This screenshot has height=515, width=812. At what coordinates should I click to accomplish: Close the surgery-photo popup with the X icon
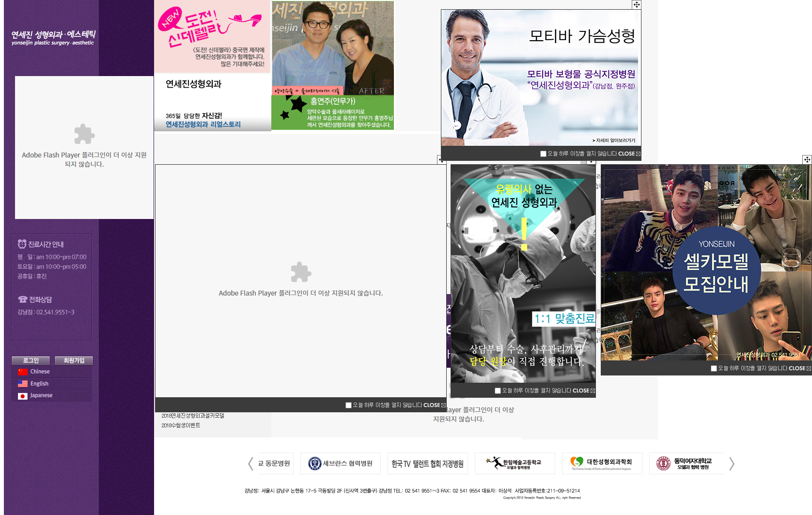(x=593, y=390)
